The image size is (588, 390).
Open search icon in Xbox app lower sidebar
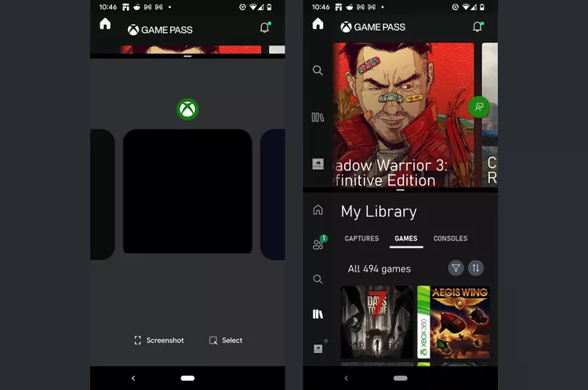pyautogui.click(x=318, y=279)
